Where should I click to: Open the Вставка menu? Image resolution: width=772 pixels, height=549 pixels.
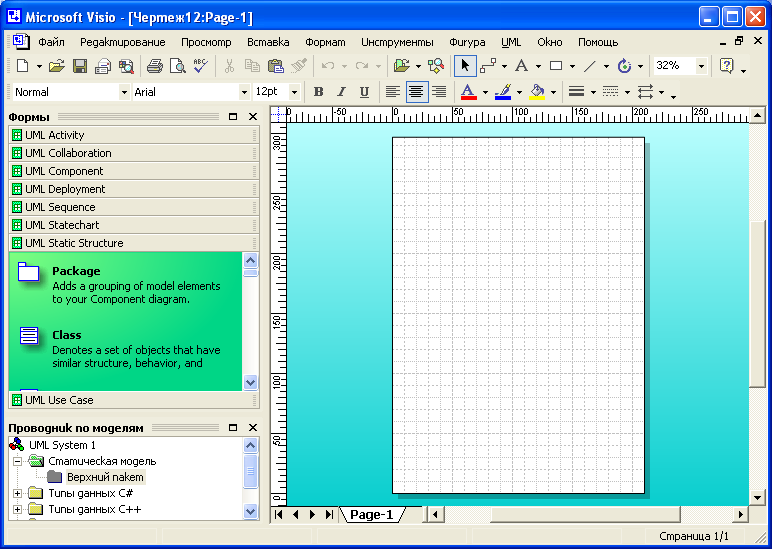tap(268, 42)
